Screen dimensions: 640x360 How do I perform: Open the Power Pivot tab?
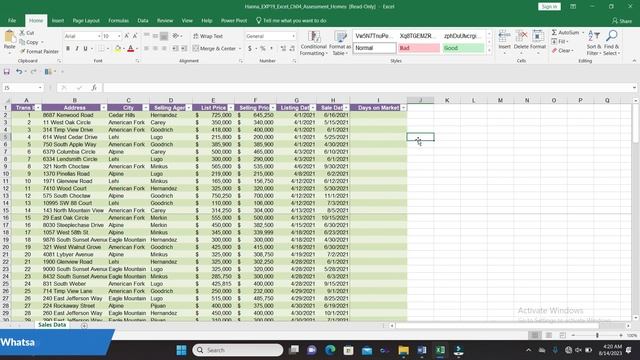pos(234,20)
